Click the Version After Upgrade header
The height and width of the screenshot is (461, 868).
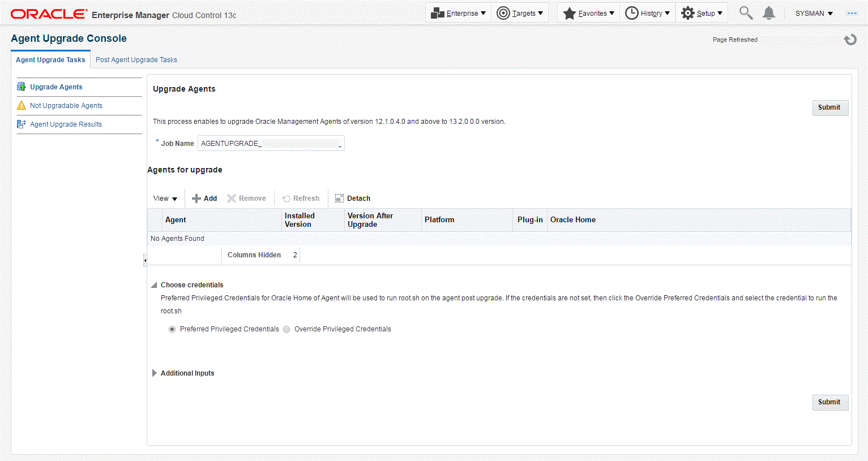(x=383, y=220)
